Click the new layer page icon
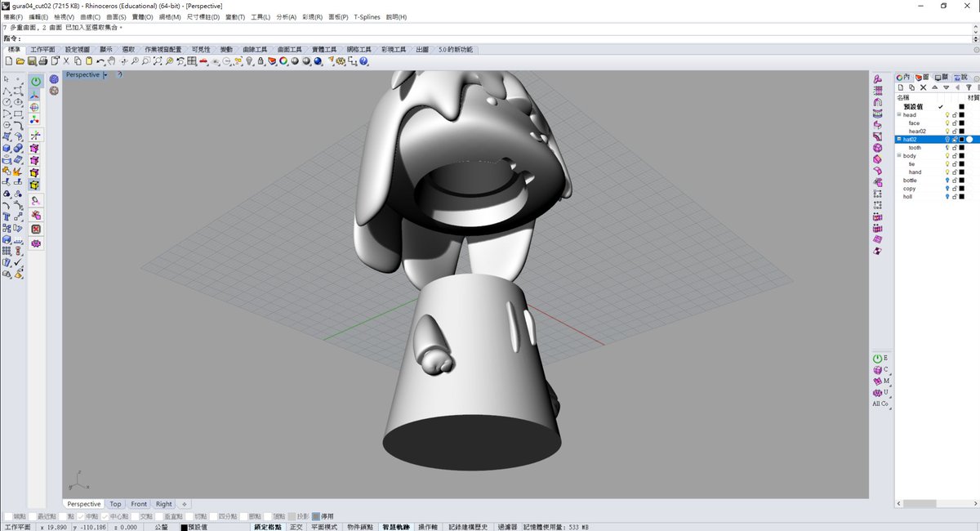Screen dimensions: 980x531 coord(901,87)
